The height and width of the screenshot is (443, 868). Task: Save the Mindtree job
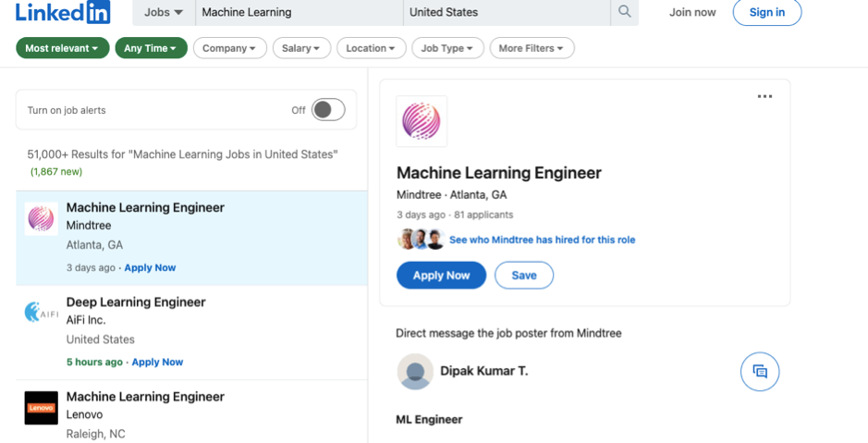[524, 276]
